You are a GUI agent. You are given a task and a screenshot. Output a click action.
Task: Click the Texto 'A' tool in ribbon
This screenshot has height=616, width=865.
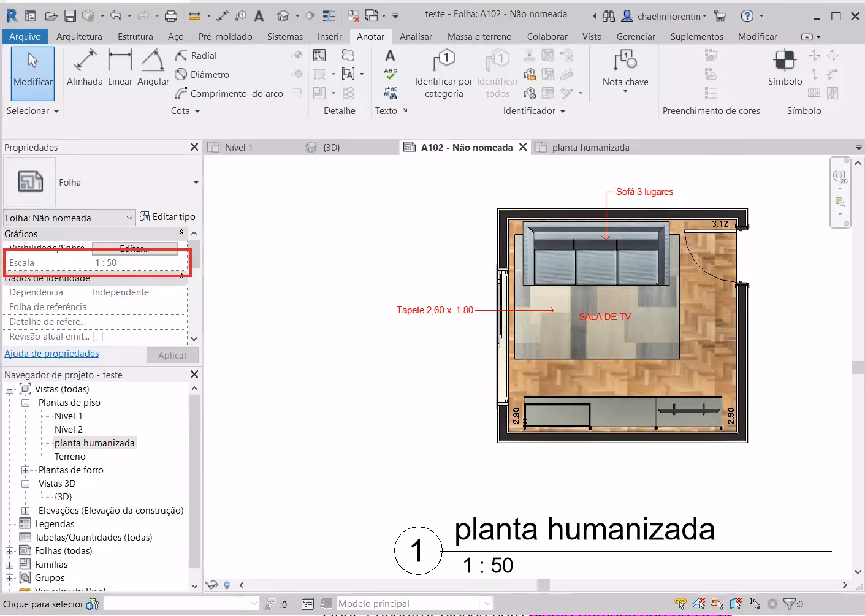pos(390,56)
